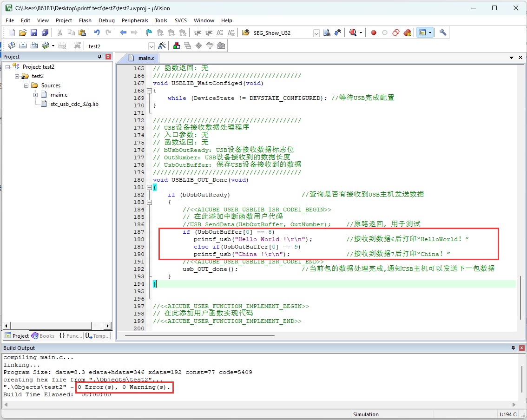
Task: Open window layout dropdown arrow
Action: [x=430, y=33]
